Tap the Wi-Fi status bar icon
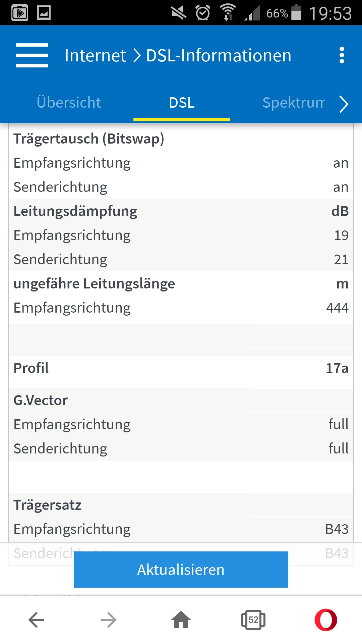Screen dimensions: 362x644 click(228, 13)
